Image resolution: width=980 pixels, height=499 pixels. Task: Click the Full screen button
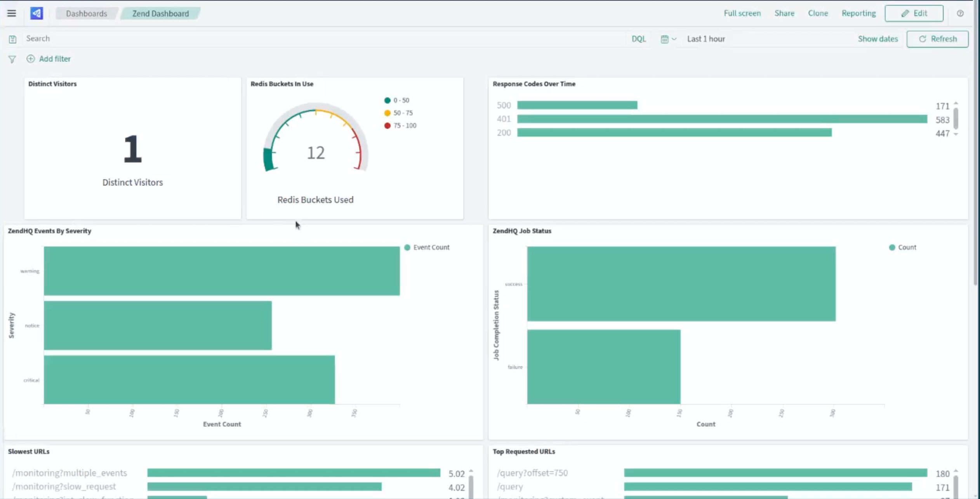coord(742,13)
